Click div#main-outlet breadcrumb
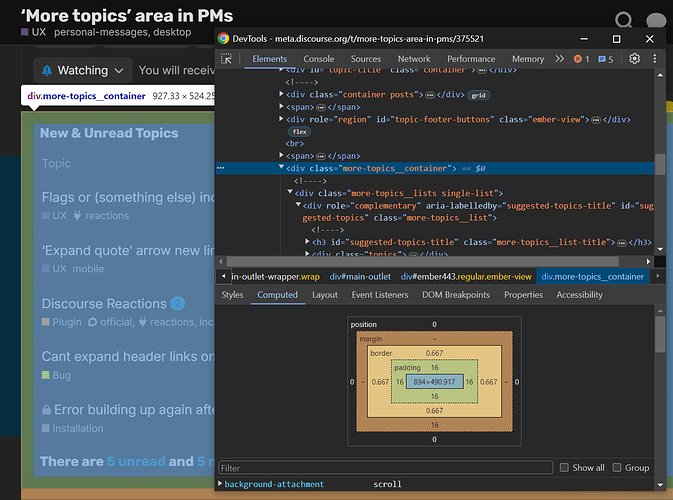The width and height of the screenshot is (673, 500). click(360, 277)
